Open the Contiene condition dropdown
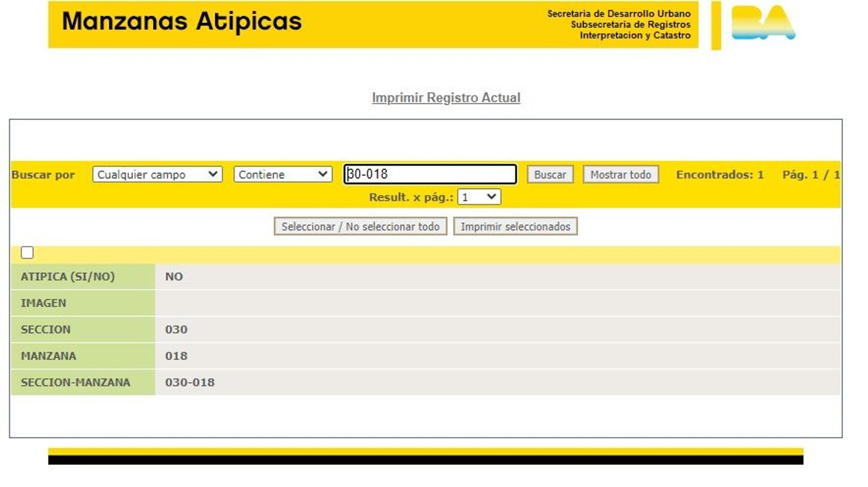The image size is (868, 487). [x=283, y=175]
